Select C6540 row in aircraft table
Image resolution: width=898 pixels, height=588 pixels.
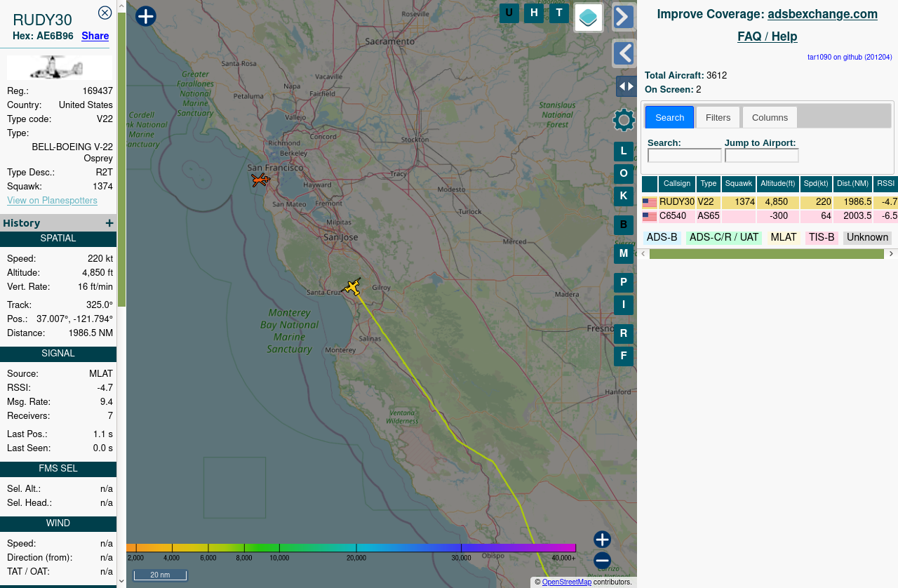[770, 216]
